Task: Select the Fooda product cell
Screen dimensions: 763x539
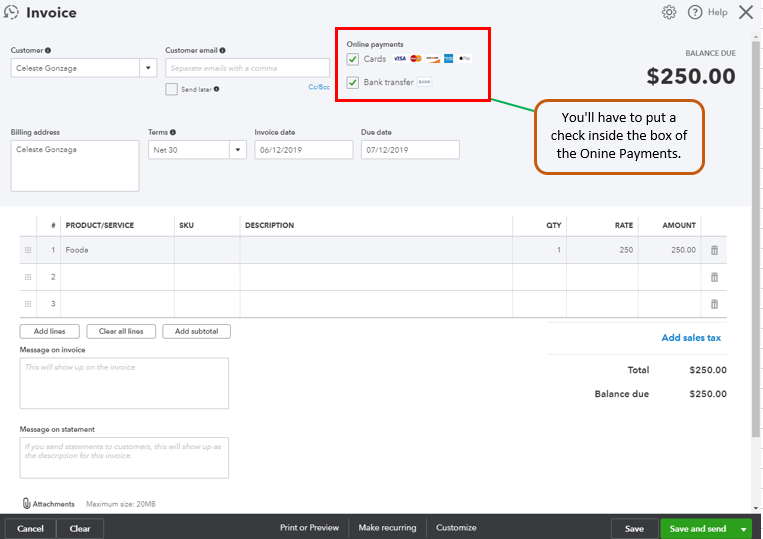Action: click(117, 250)
